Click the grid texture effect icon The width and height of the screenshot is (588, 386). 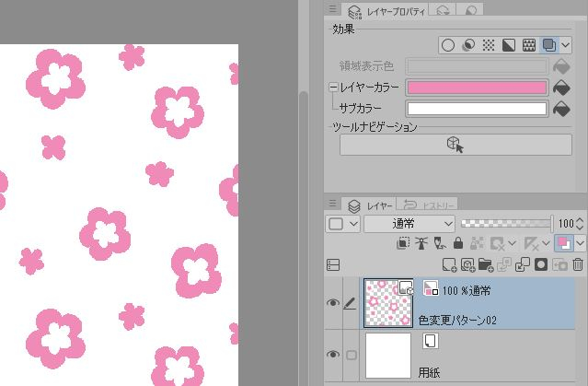click(529, 45)
